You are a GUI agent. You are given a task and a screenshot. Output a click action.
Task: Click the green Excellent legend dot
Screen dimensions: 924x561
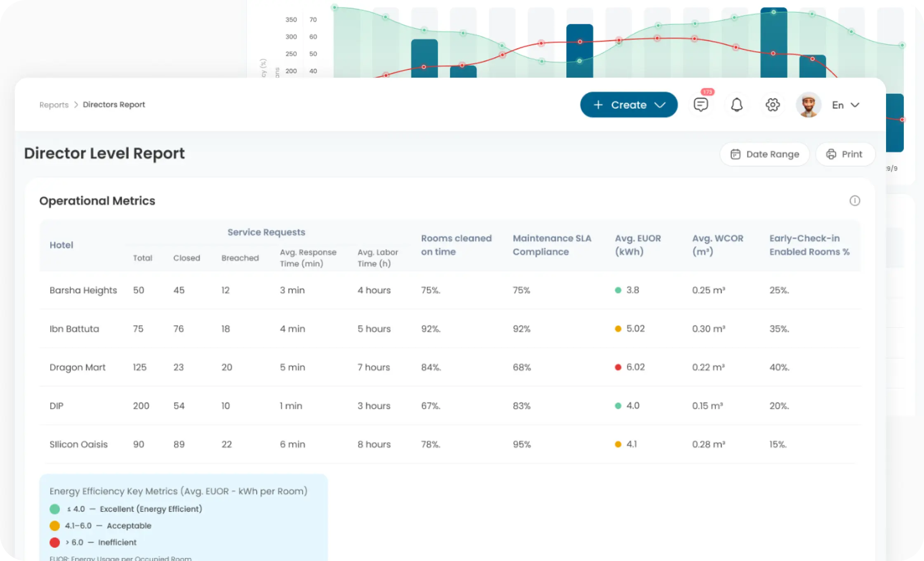pos(54,509)
